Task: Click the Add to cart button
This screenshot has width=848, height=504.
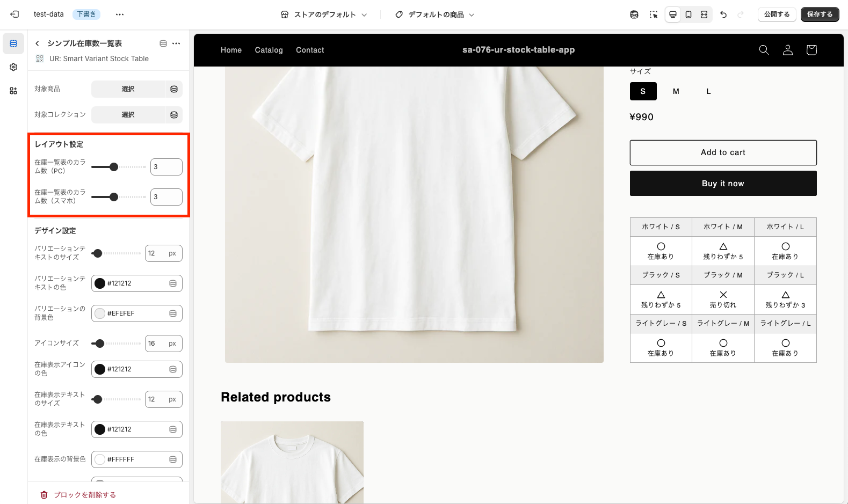Action: click(723, 152)
